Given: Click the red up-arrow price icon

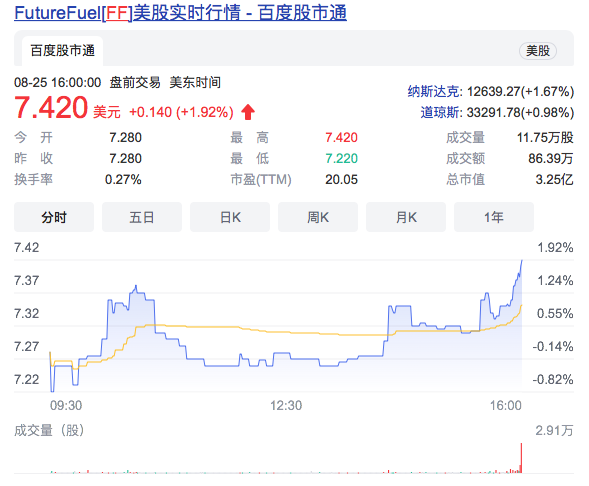Looking at the screenshot, I should point(248,112).
